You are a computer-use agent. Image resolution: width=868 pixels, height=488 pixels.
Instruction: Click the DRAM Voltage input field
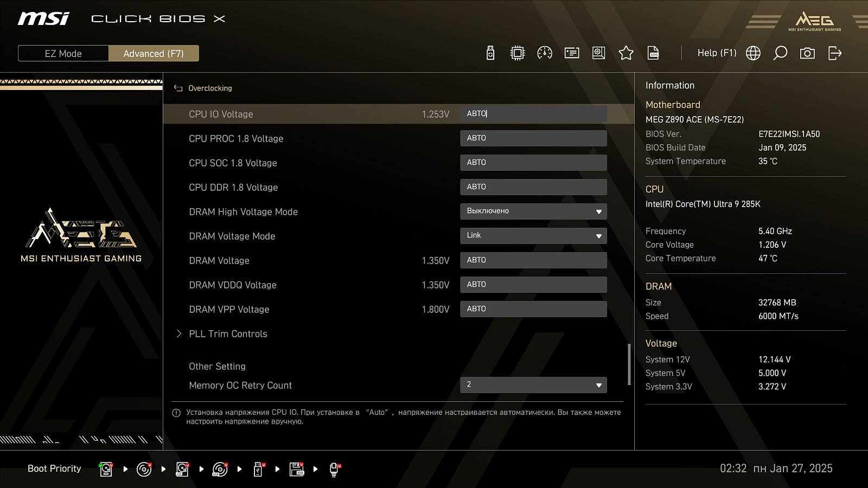coord(533,260)
